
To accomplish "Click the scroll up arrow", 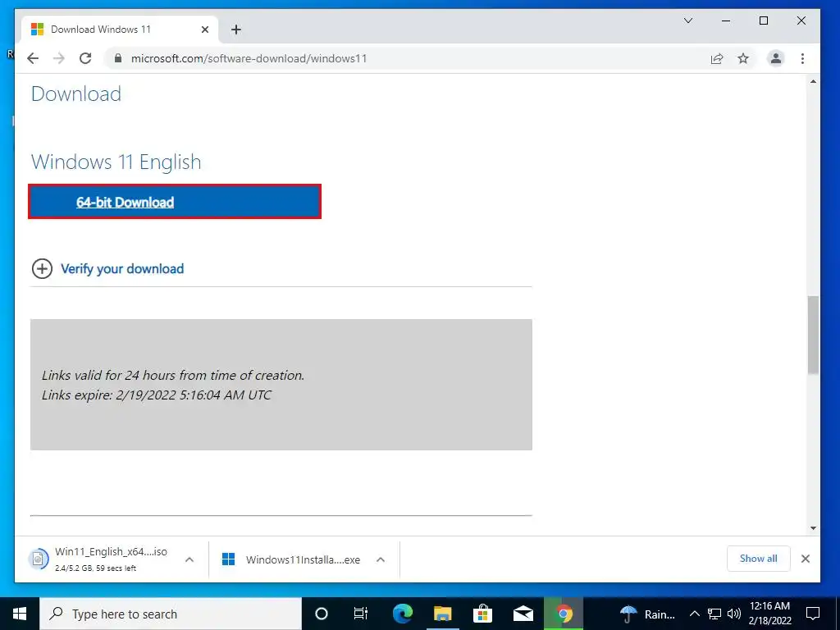I will (813, 81).
